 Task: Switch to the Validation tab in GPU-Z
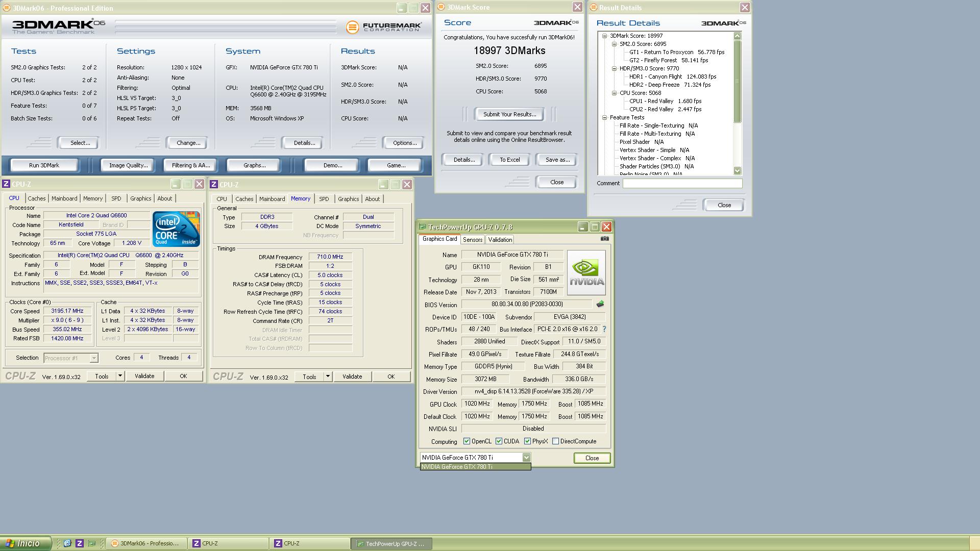pyautogui.click(x=500, y=240)
